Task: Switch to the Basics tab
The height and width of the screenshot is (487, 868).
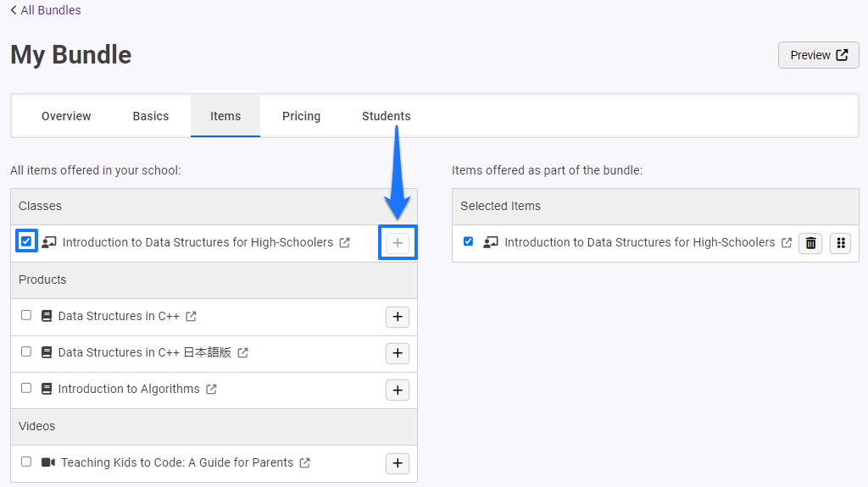Action: [151, 116]
